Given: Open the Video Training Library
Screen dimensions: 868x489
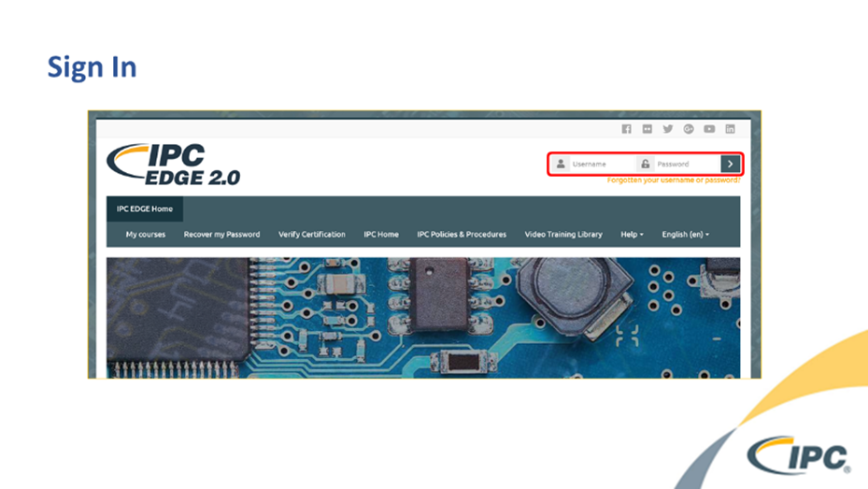Looking at the screenshot, I should pos(563,235).
